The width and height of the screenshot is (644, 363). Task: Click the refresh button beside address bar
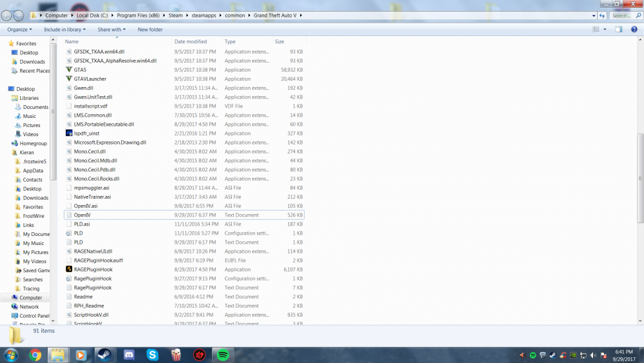(x=602, y=15)
